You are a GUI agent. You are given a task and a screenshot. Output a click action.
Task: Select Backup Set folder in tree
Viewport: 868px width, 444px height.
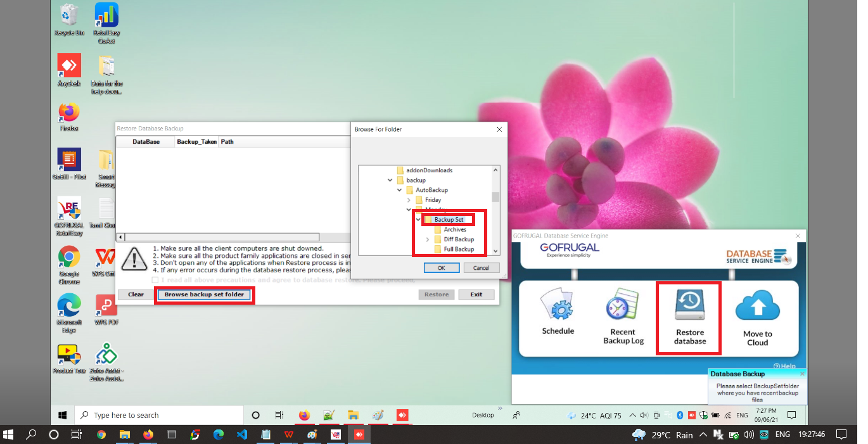click(x=449, y=220)
